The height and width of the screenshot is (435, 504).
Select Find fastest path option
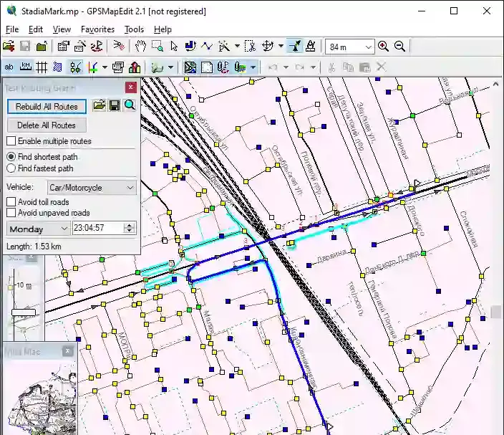point(11,168)
